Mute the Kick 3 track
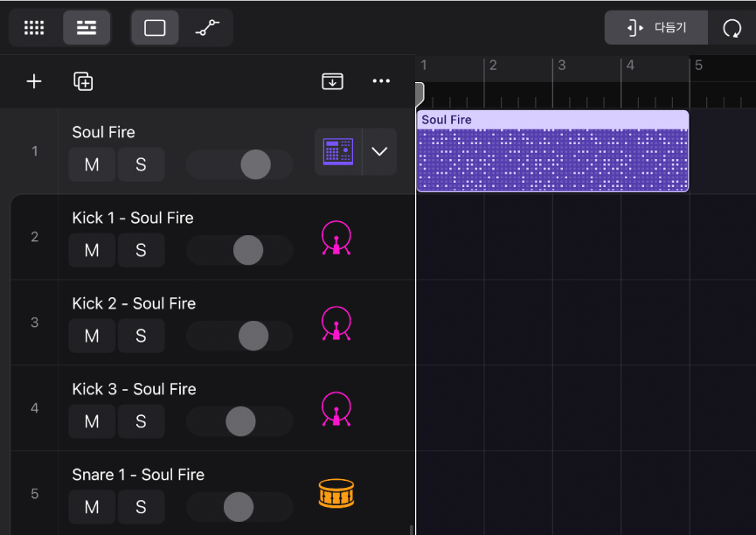 [92, 421]
